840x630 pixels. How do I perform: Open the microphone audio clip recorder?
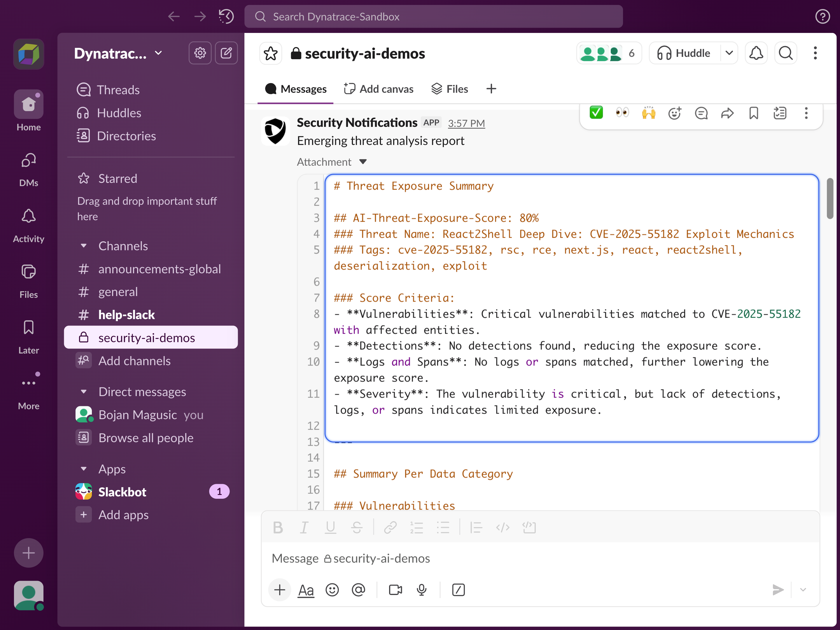[421, 590]
